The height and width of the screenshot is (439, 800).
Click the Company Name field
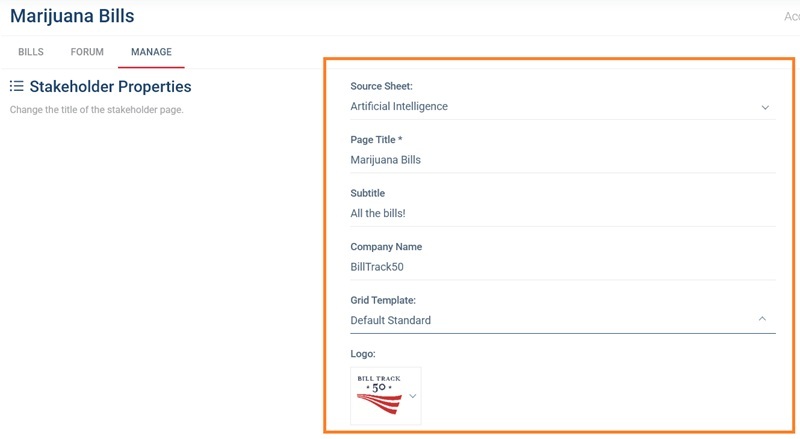click(x=562, y=267)
